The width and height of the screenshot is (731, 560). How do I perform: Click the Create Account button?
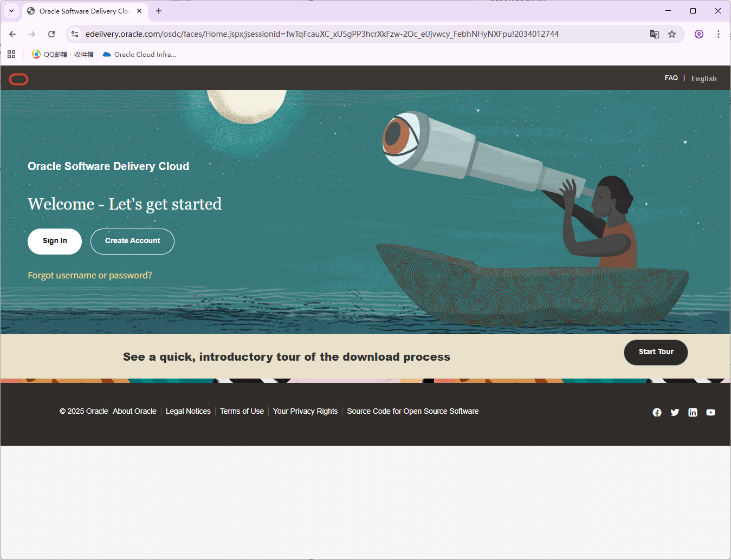[x=132, y=242]
